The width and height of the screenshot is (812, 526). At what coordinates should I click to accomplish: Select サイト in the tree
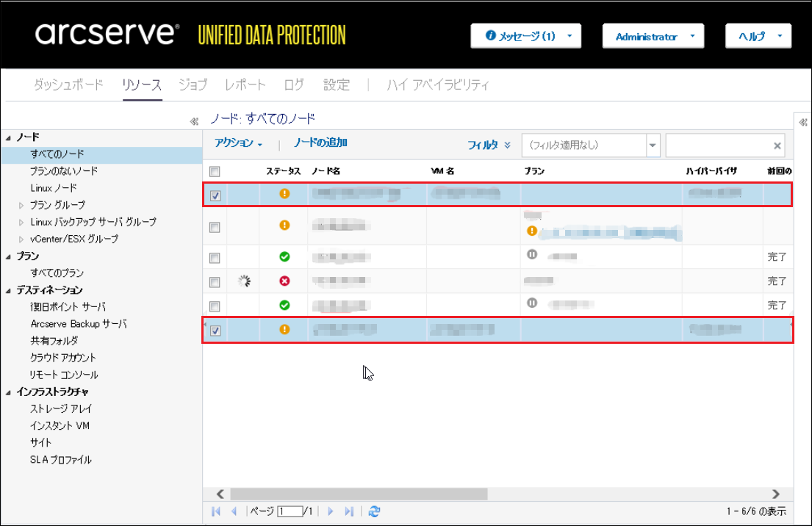[x=40, y=443]
